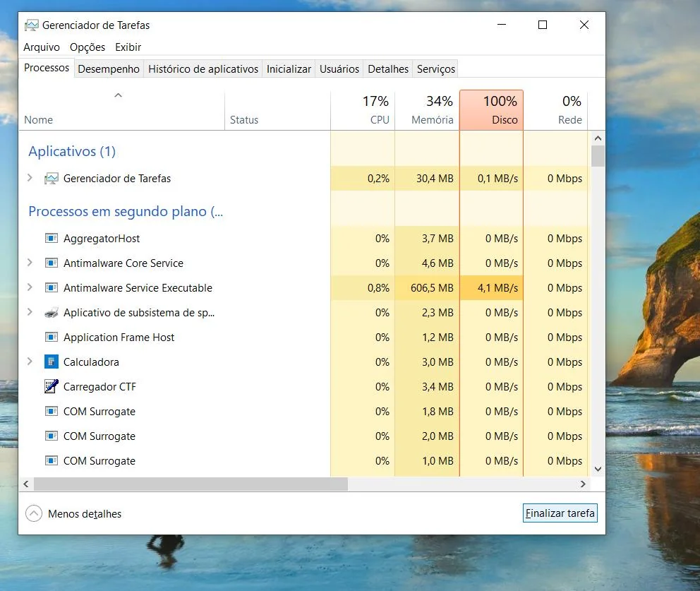Sort by the 17% CPU column header

pyautogui.click(x=363, y=111)
